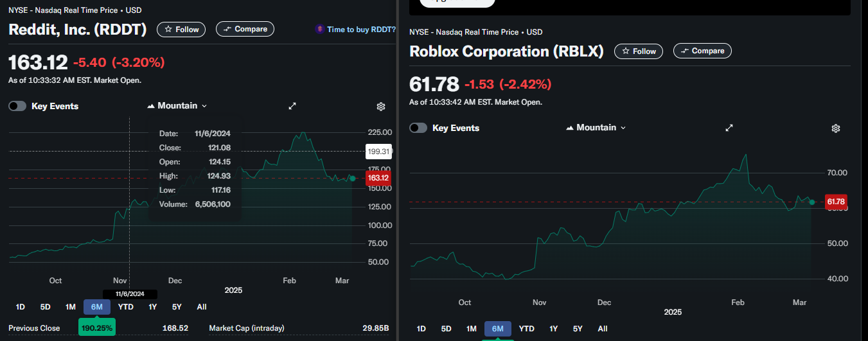Click Roblox Corporation (RBLX) title
The height and width of the screenshot is (341, 868).
coord(506,51)
